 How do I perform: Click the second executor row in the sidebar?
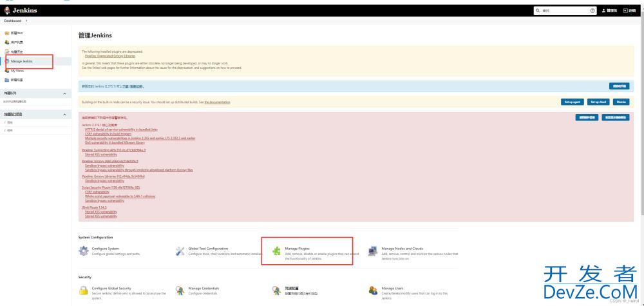pyautogui.click(x=35, y=130)
